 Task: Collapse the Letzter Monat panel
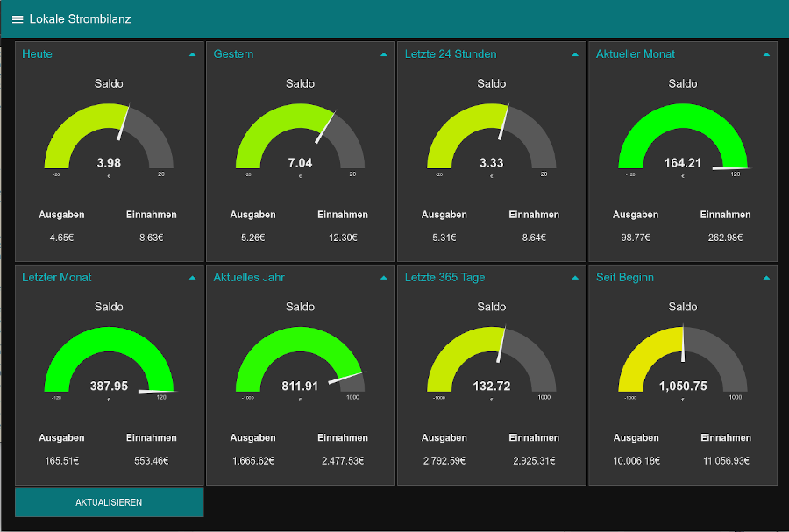192,278
